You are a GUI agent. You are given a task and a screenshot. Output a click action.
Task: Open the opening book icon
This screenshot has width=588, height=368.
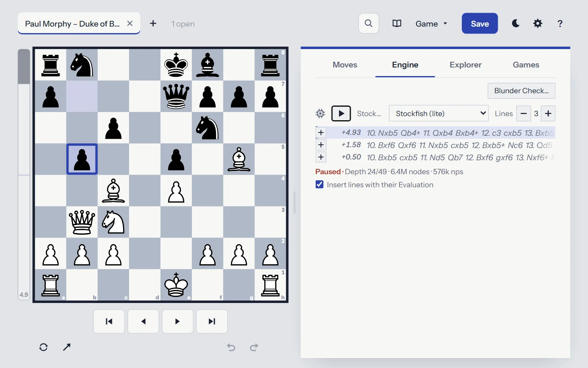(397, 23)
